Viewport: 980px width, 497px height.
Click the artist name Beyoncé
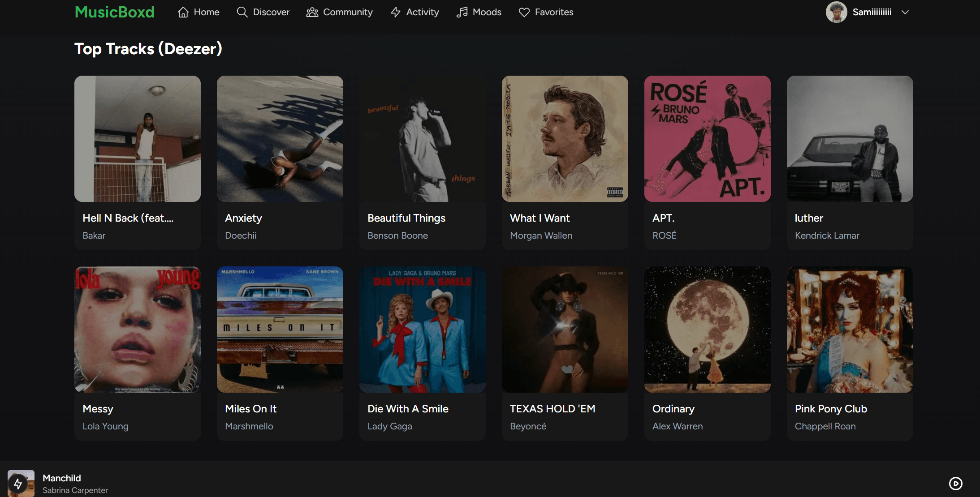coord(528,426)
